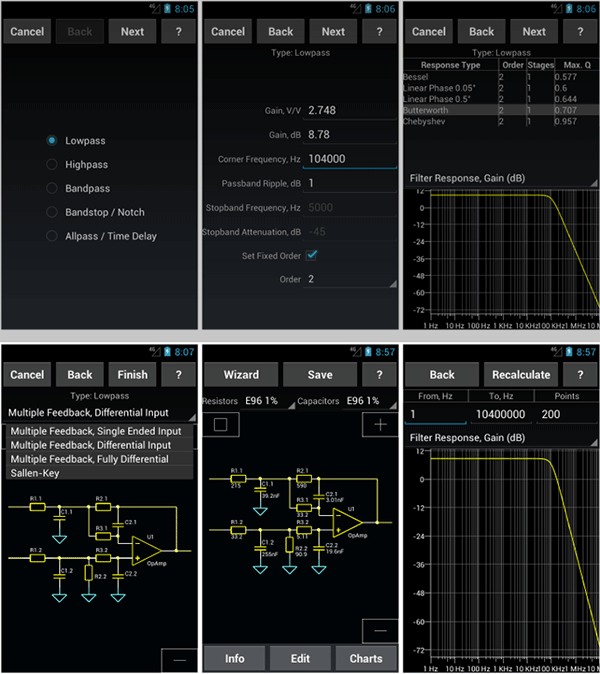Image resolution: width=600 pixels, height=674 pixels.
Task: Tap minus zoom icon on the topology selection screen
Action: pyautogui.click(x=179, y=660)
